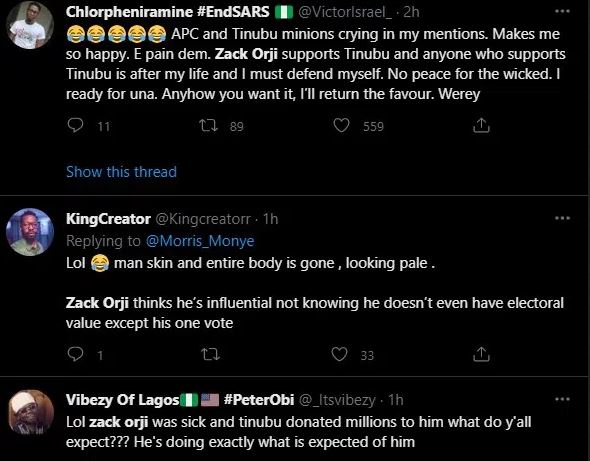Screen dimensions: 590x461
Task: Reply to the Chlorpheniramine #EndSARS tweet
Action: coord(75,125)
